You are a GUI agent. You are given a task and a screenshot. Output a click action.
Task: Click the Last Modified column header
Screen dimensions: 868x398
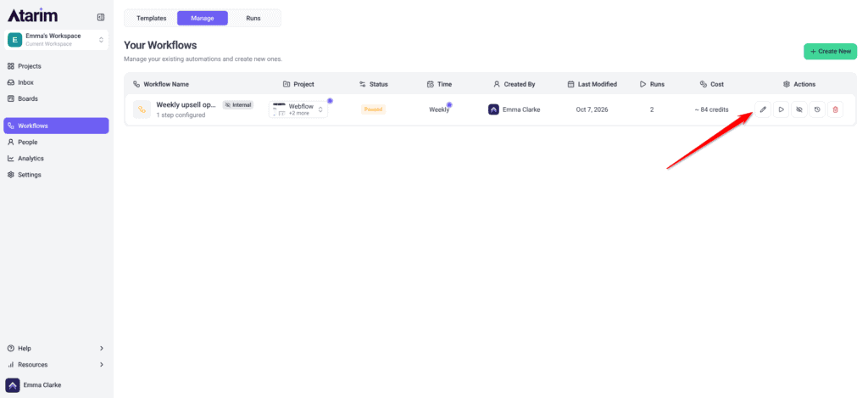(593, 84)
